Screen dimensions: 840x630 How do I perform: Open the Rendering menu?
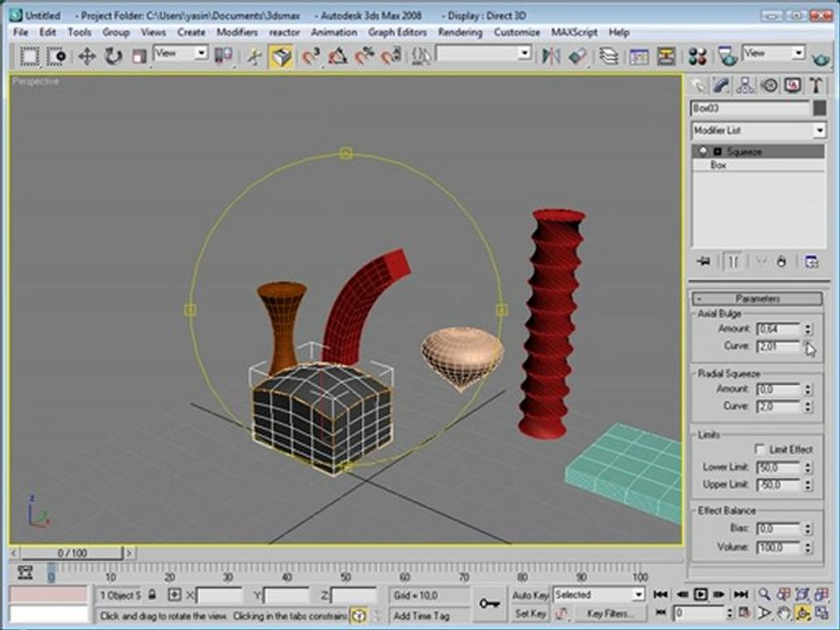(x=459, y=32)
